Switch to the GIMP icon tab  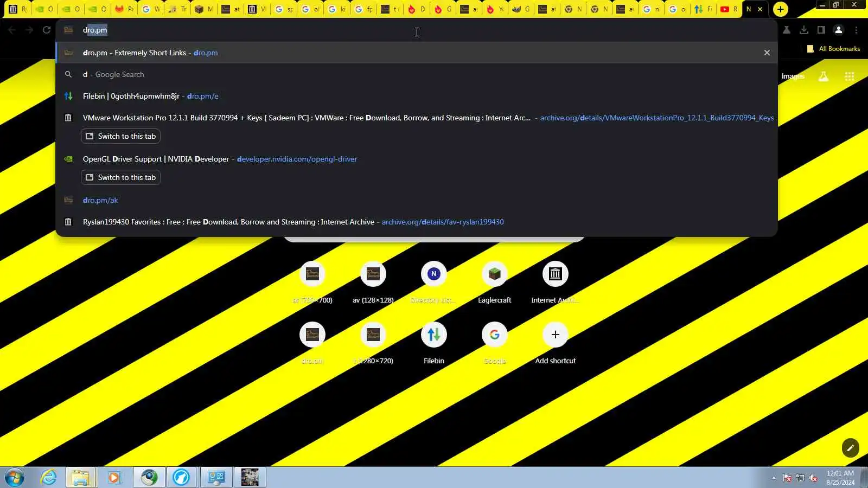pos(520,9)
